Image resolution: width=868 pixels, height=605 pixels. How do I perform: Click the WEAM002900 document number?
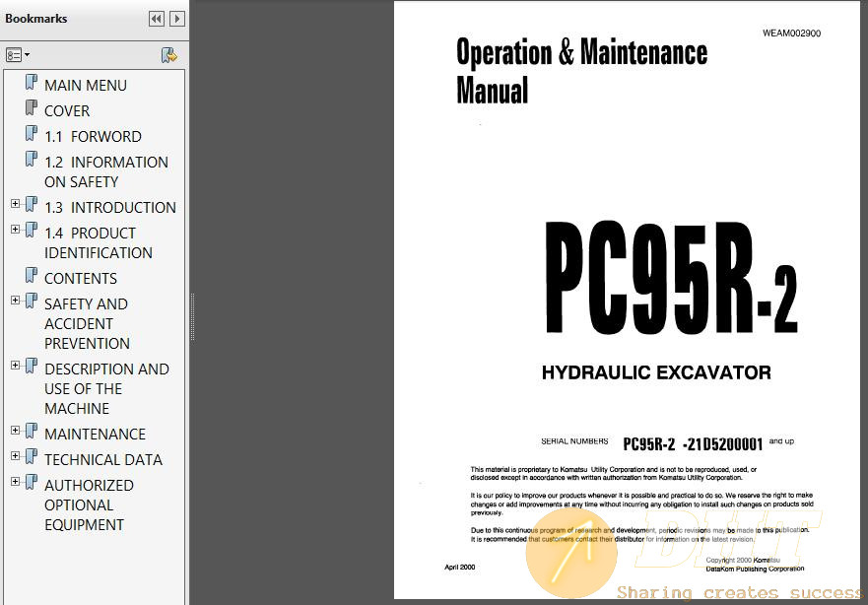coord(791,34)
